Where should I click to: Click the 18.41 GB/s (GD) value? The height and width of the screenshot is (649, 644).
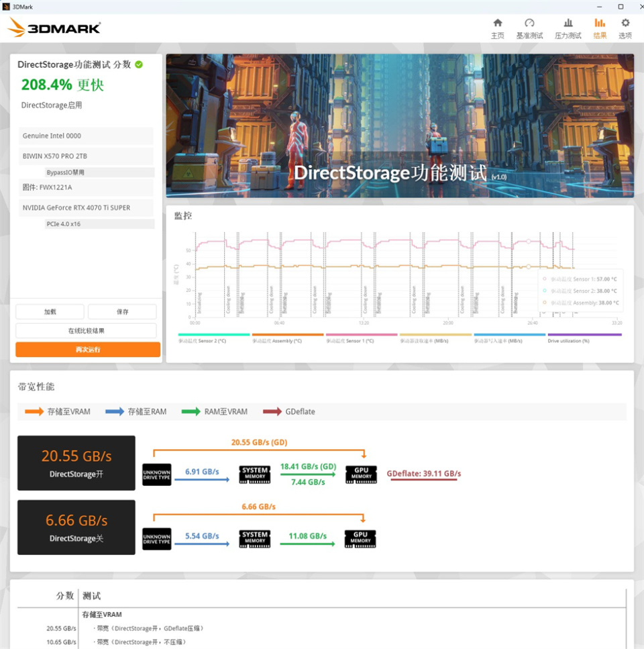point(308,466)
